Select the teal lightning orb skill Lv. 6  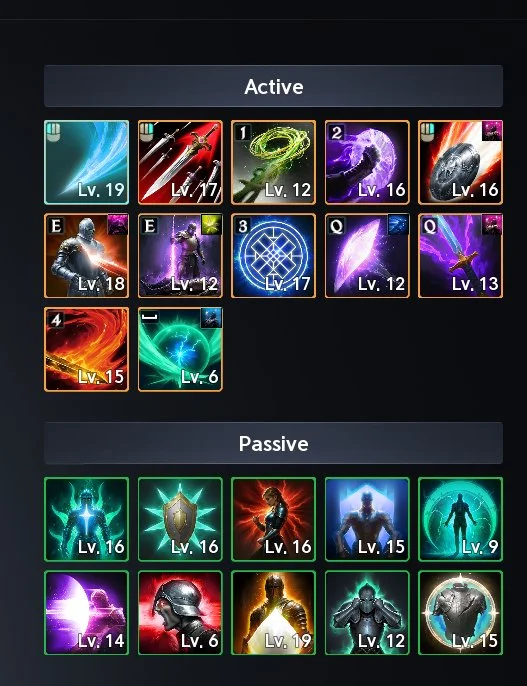180,349
